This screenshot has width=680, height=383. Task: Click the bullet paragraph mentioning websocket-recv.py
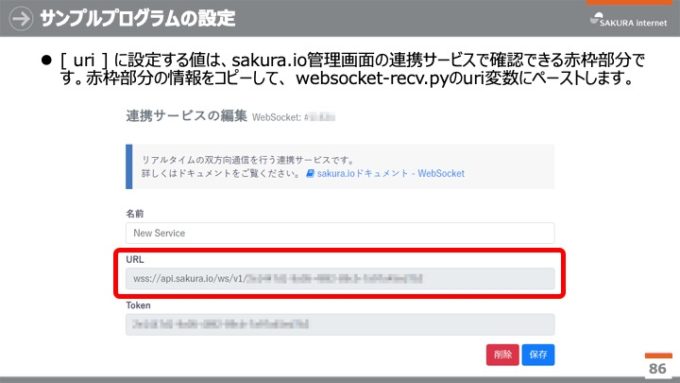(352, 69)
